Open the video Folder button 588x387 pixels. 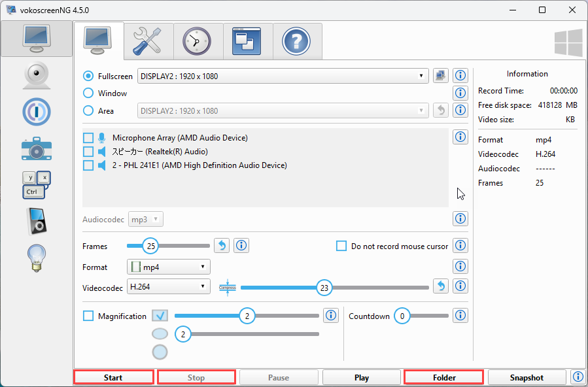pyautogui.click(x=444, y=377)
